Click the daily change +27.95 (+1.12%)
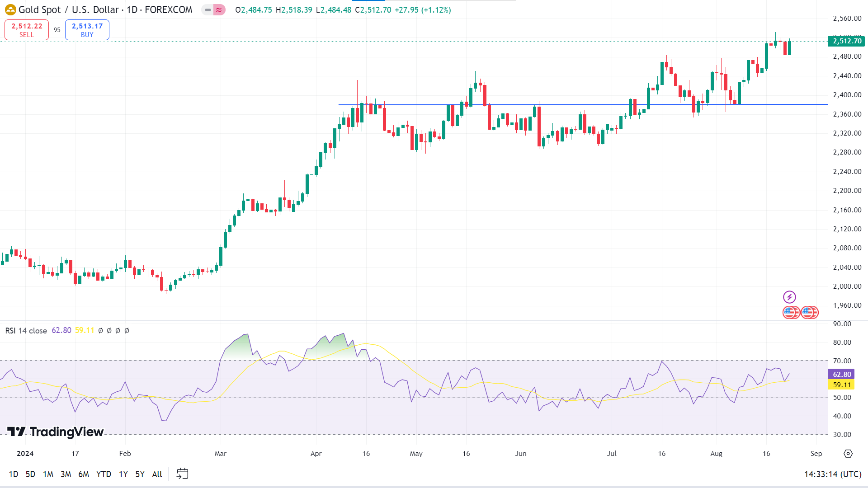 pos(423,10)
